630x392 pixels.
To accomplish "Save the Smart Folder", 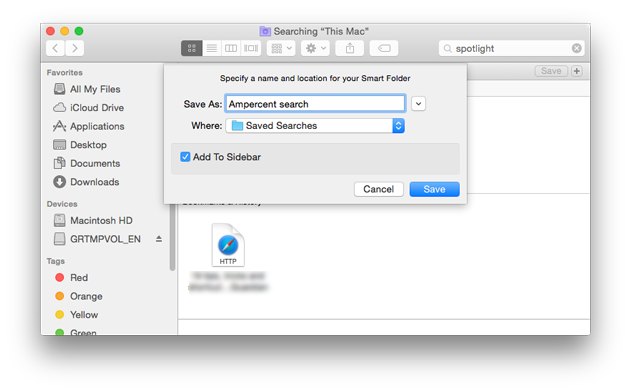I will (434, 189).
